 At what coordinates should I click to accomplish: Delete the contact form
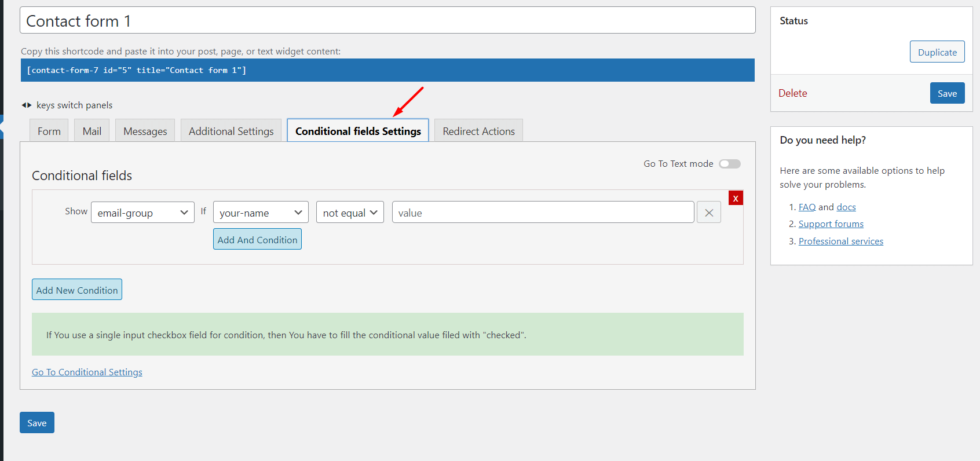coord(792,93)
